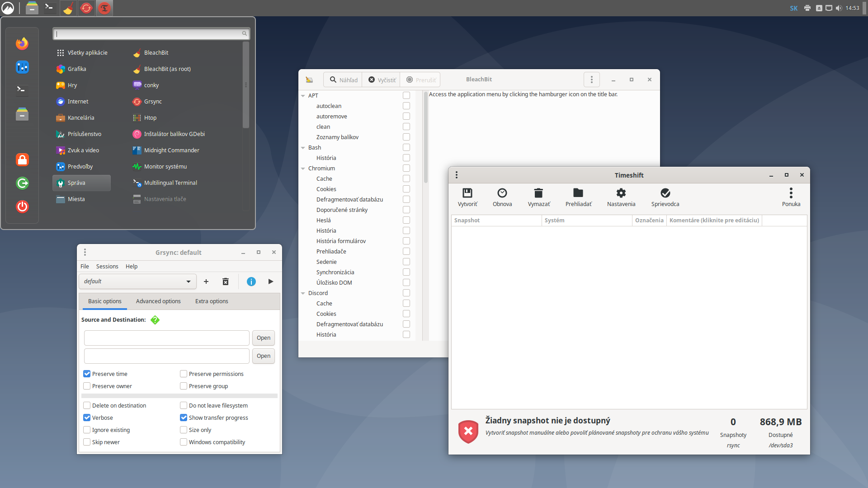
Task: Click Source and Destination help icon
Action: point(155,320)
